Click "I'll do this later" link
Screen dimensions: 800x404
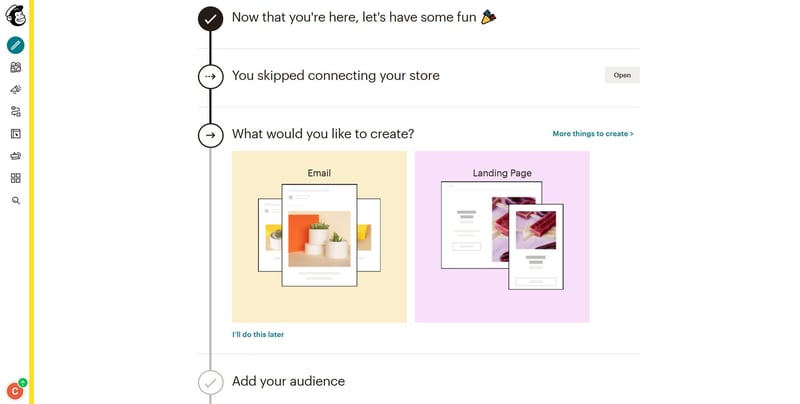click(258, 334)
